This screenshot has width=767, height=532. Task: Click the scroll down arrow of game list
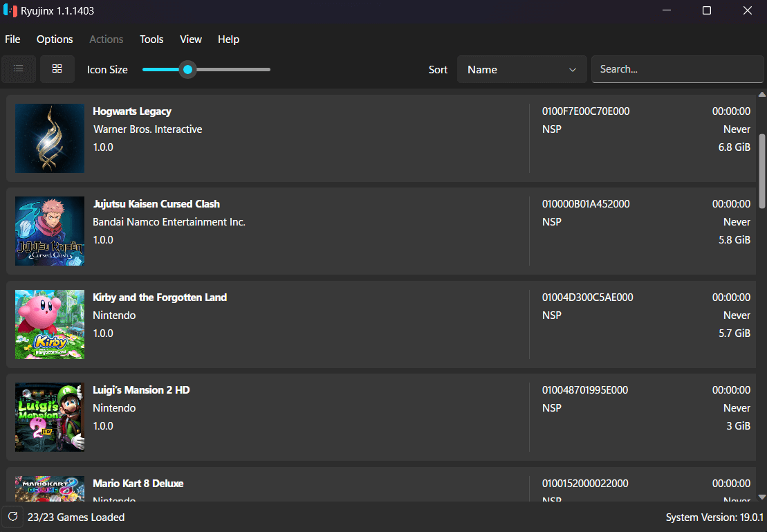tap(761, 497)
